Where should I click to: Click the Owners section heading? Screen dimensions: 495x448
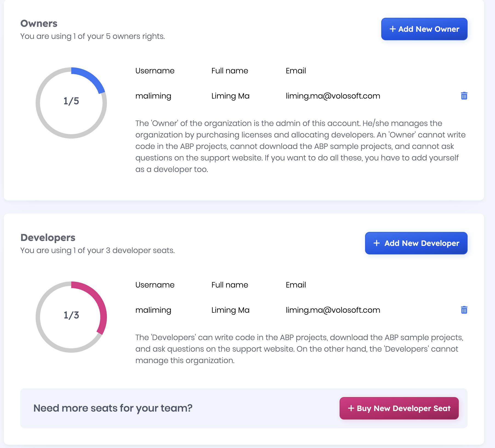point(39,24)
